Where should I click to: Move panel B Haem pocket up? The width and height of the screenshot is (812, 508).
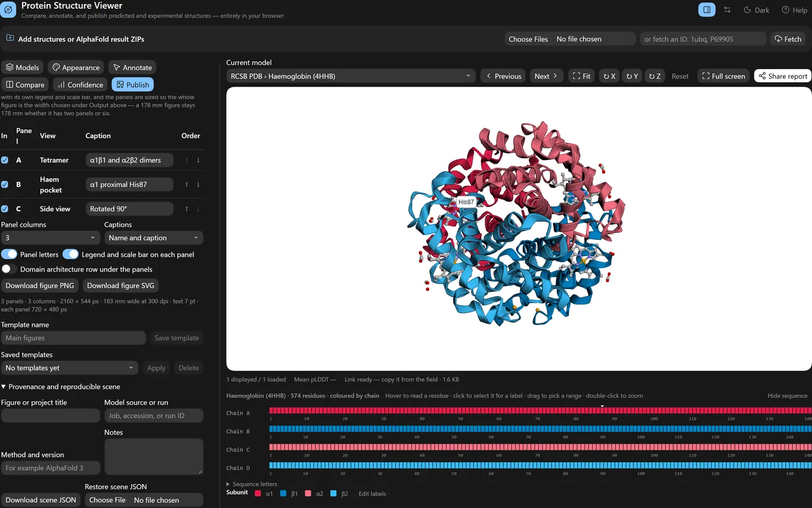click(x=186, y=185)
